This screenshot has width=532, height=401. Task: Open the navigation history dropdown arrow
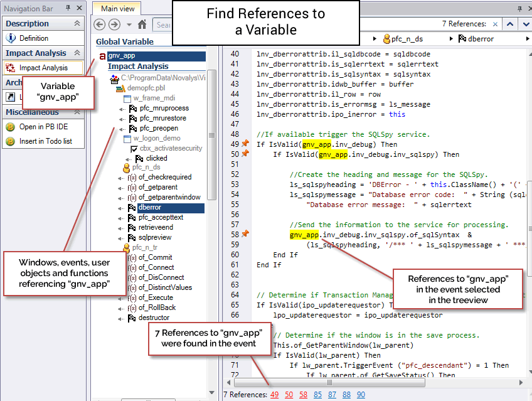pyautogui.click(x=129, y=24)
